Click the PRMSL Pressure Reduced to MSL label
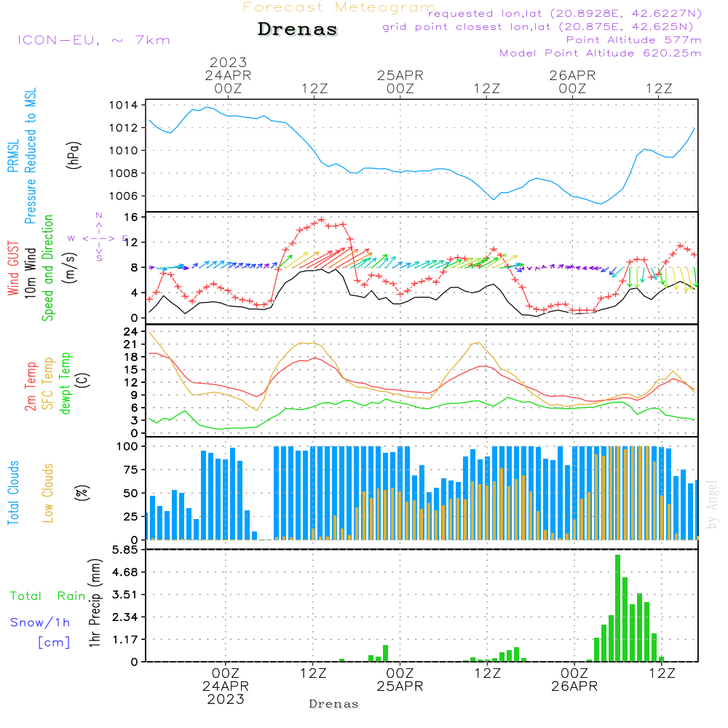The height and width of the screenshot is (728, 728). tap(22, 156)
